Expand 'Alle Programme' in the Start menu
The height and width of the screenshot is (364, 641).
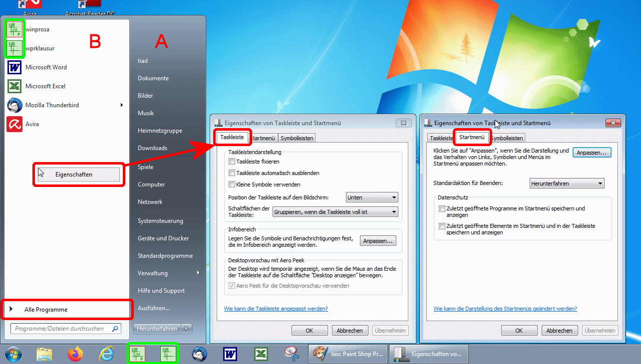point(46,310)
